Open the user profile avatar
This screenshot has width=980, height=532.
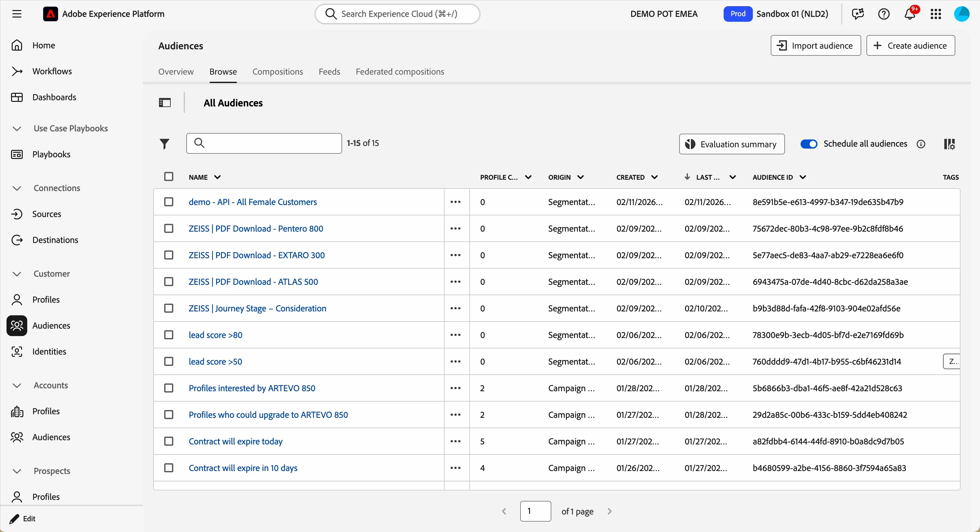click(x=962, y=14)
